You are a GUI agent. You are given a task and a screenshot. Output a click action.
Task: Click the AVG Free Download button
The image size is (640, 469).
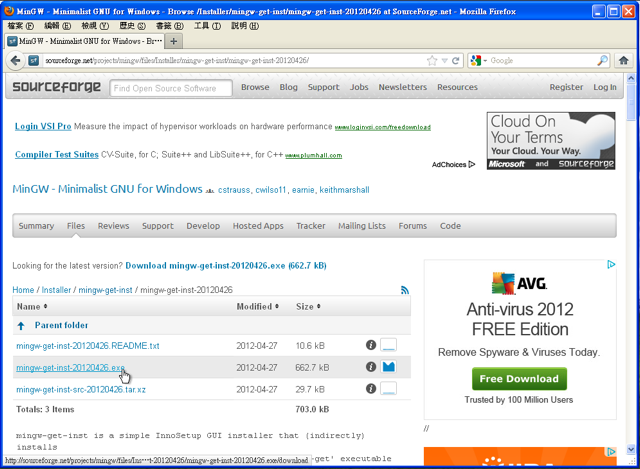pyautogui.click(x=519, y=379)
